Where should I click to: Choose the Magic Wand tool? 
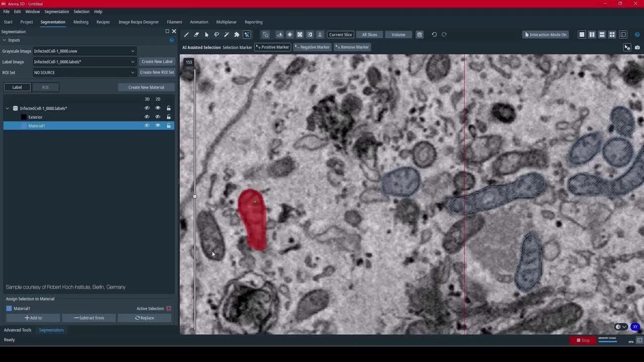point(226,35)
